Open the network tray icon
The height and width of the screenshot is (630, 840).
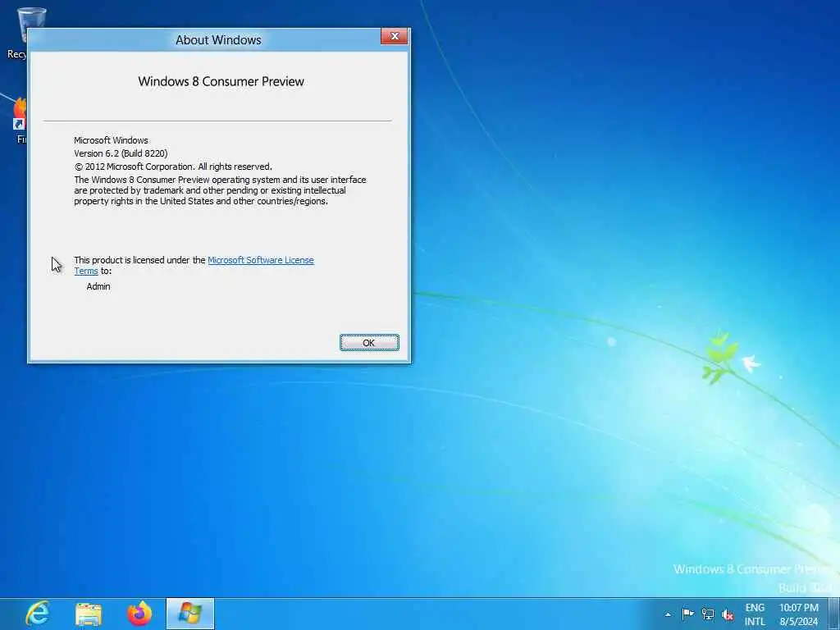point(708,614)
